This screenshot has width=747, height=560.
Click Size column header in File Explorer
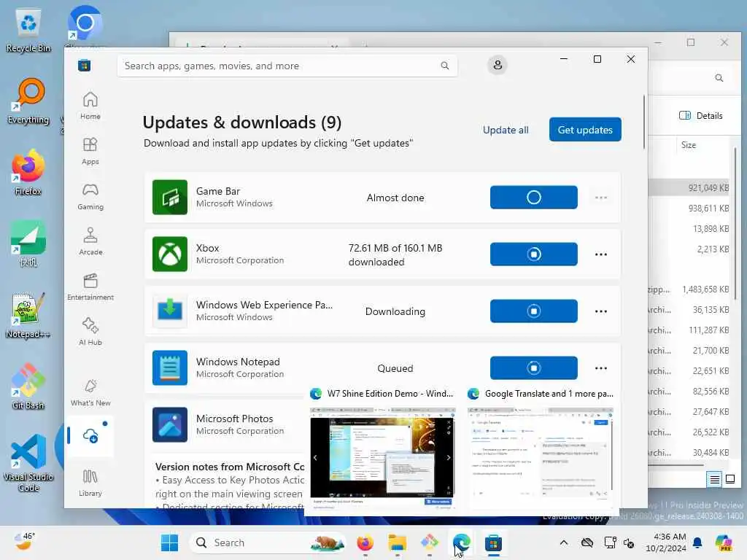click(x=689, y=145)
